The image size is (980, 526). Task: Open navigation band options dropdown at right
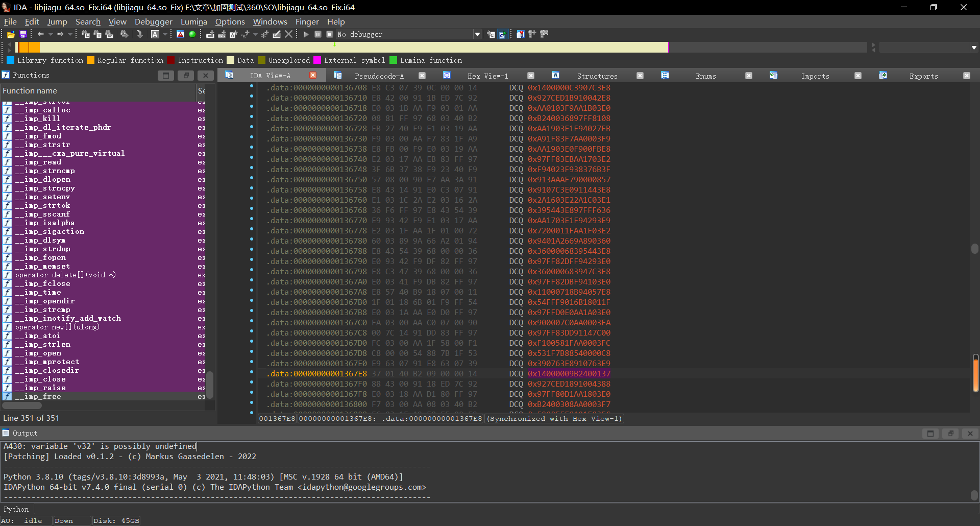tap(974, 47)
